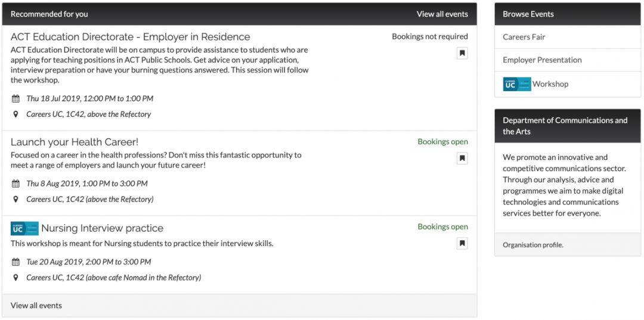Click the location pin for cafe Nomad venue
Image resolution: width=644 pixels, height=320 pixels.
click(16, 278)
